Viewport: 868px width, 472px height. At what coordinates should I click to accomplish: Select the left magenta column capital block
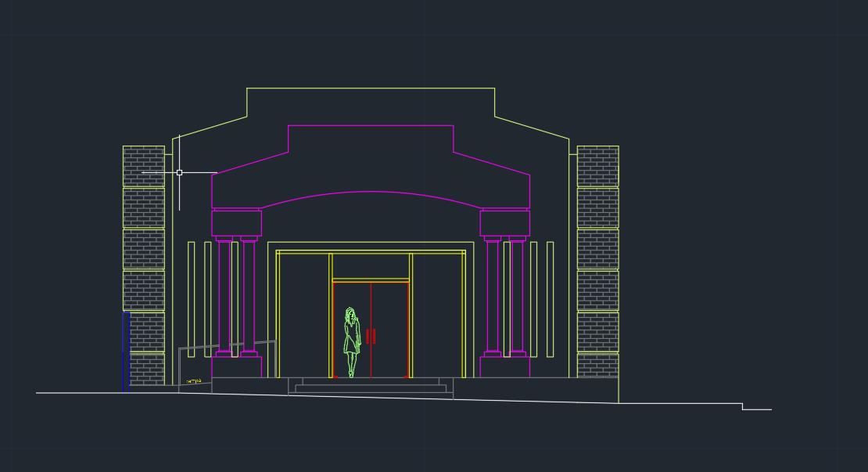tap(236, 223)
